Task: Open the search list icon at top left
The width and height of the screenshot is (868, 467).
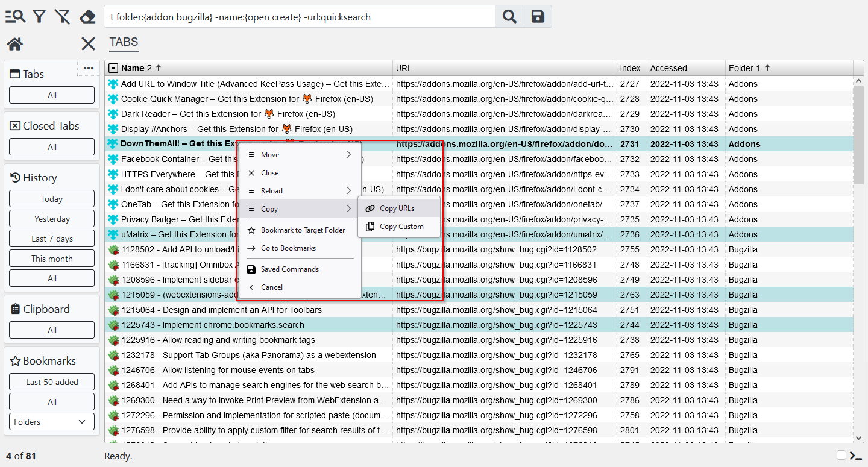Action: click(15, 16)
